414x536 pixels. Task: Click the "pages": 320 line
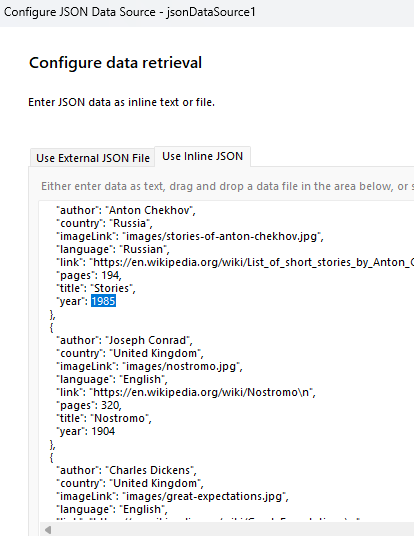coord(89,405)
